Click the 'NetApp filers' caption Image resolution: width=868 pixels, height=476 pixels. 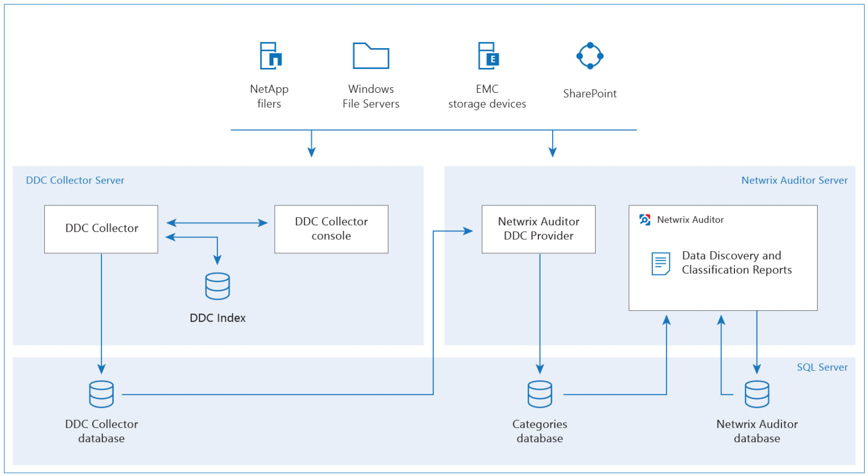(269, 96)
